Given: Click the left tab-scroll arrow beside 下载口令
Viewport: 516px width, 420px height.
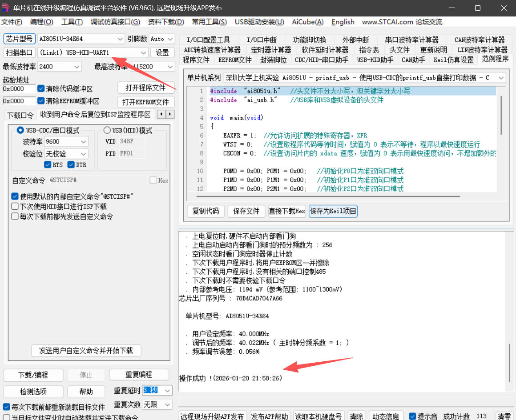Looking at the screenshot, I should (161, 114).
